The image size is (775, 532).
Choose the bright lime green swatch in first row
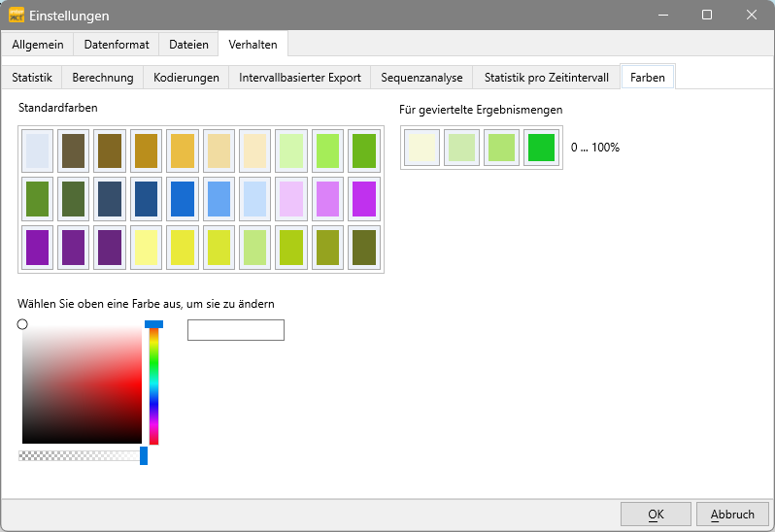327,150
